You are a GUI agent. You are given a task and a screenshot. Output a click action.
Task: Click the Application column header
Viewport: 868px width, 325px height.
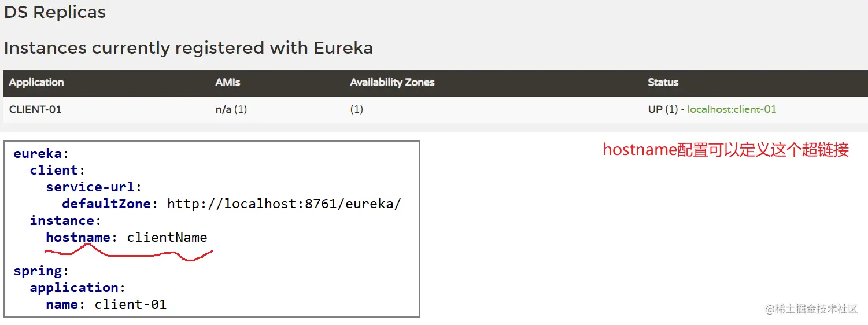coord(36,83)
